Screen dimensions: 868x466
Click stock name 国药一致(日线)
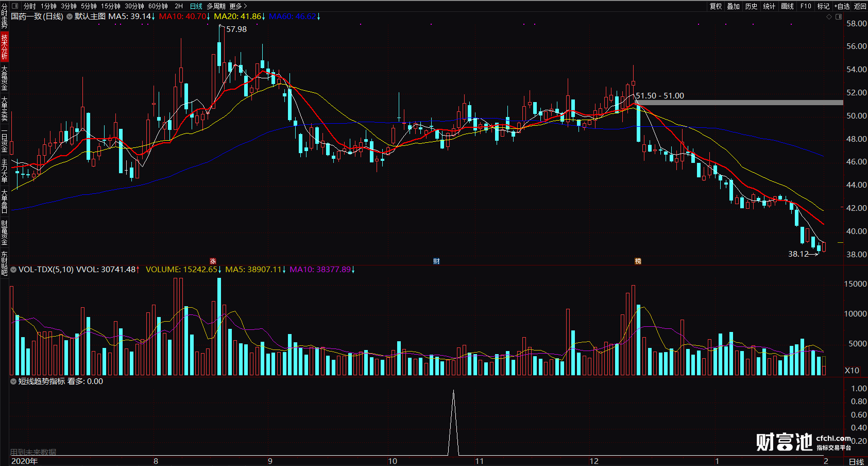click(x=37, y=16)
